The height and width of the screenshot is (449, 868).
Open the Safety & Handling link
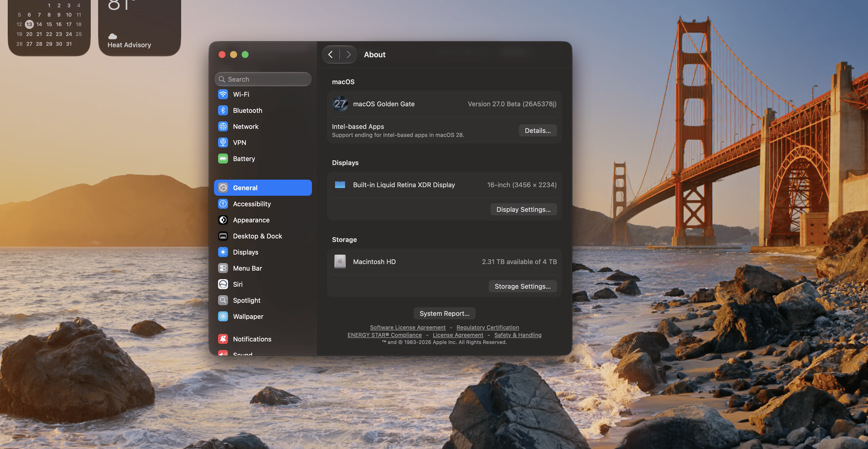[x=518, y=335]
